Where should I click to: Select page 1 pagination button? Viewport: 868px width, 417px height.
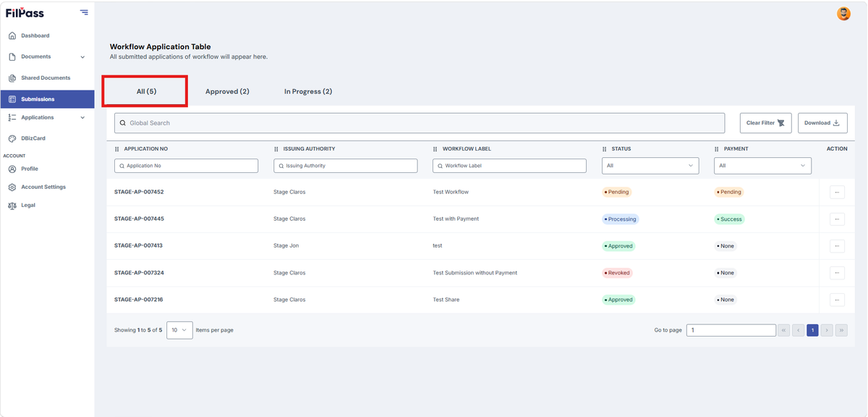coord(812,330)
